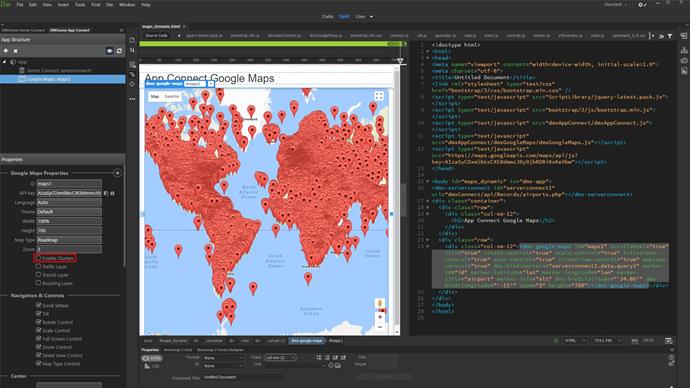Viewport: 690px width, 388px height.
Task: Click the HTML button in Properties inspector
Action: point(152,358)
